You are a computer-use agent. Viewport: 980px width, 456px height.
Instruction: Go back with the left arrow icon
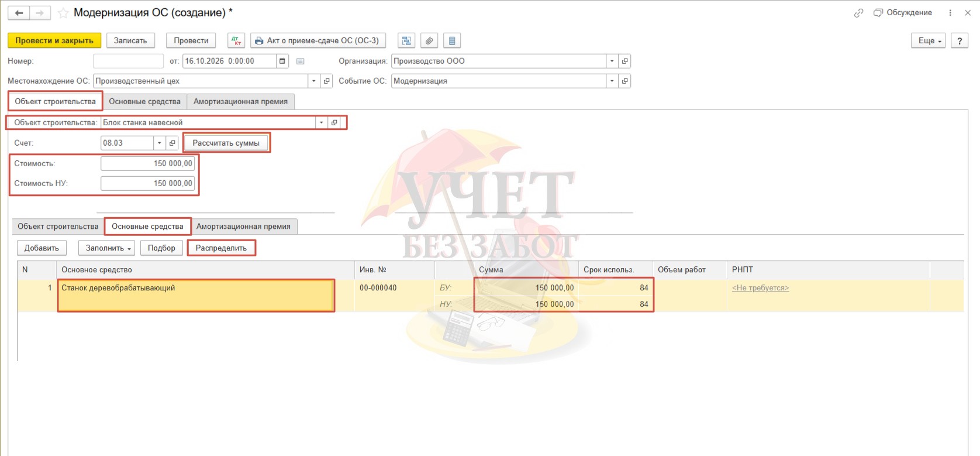tap(19, 13)
